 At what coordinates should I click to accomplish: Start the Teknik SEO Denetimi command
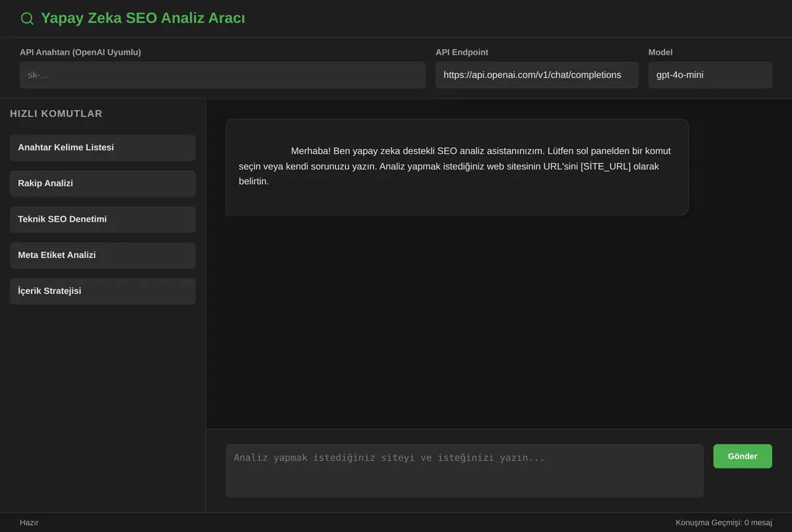click(102, 219)
